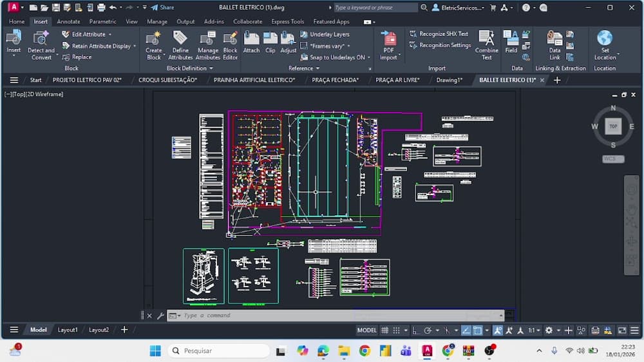Open the AutoCAD application menu logo
The width and height of the screenshot is (644, 362).
tap(13, 7)
